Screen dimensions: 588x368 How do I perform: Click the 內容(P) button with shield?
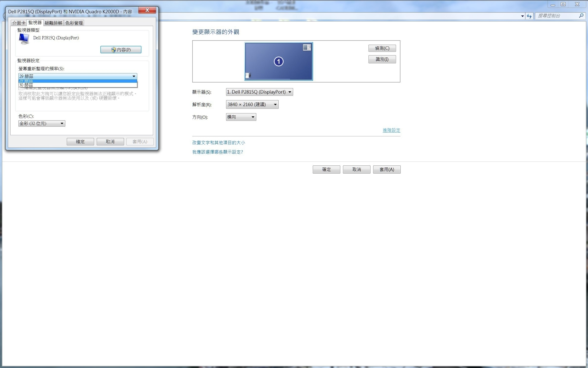coord(121,50)
